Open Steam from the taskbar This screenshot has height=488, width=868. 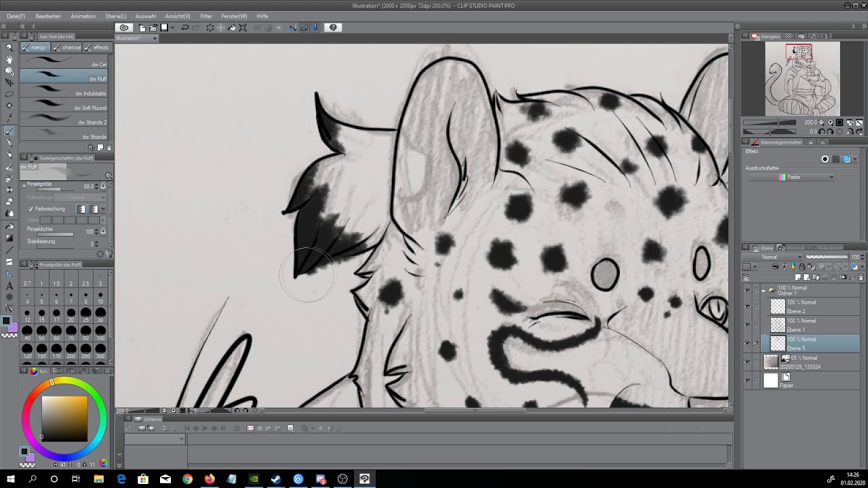pos(276,479)
